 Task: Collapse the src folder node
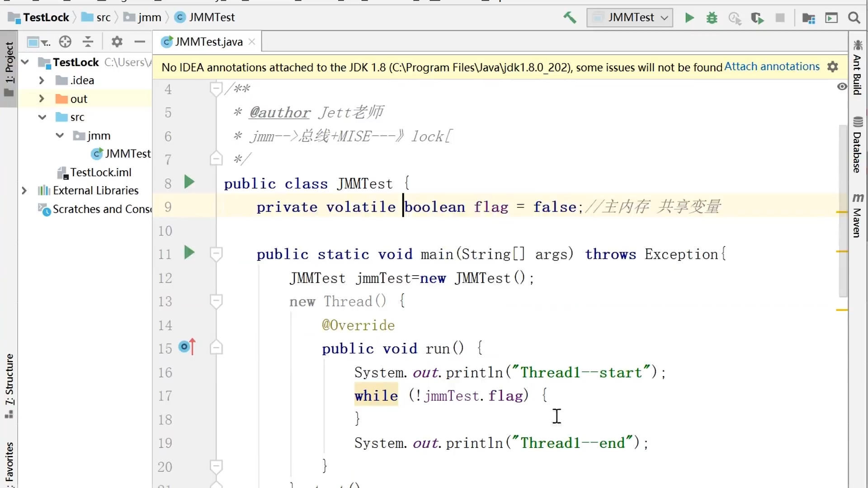click(x=42, y=117)
